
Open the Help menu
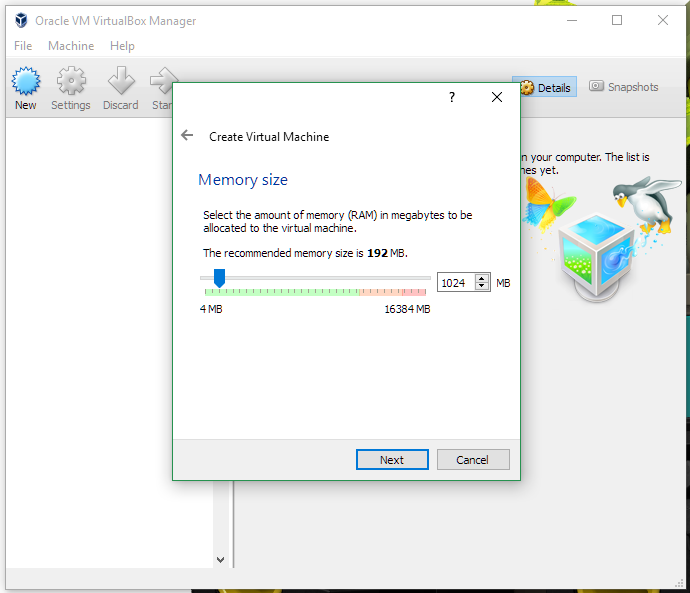(x=122, y=46)
